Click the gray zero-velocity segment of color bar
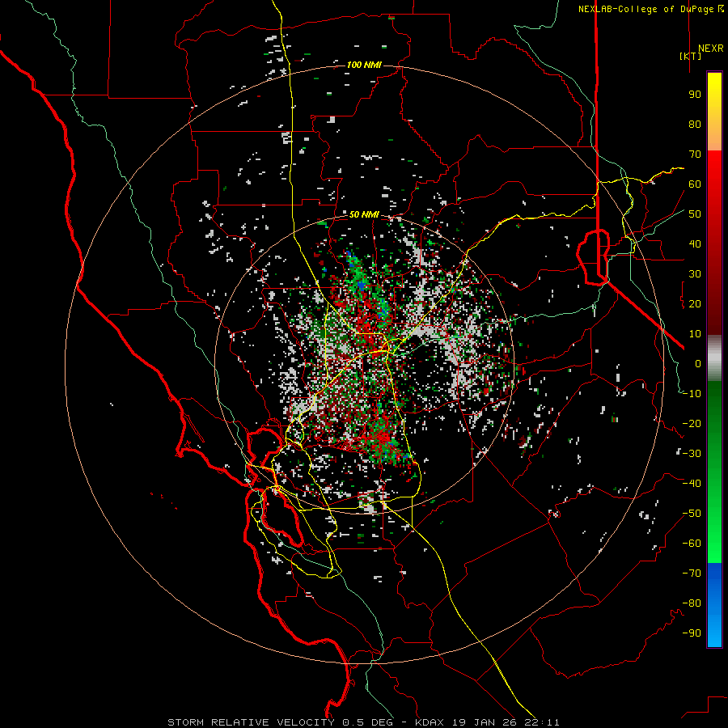Image resolution: width=728 pixels, height=728 pixels. point(714,358)
